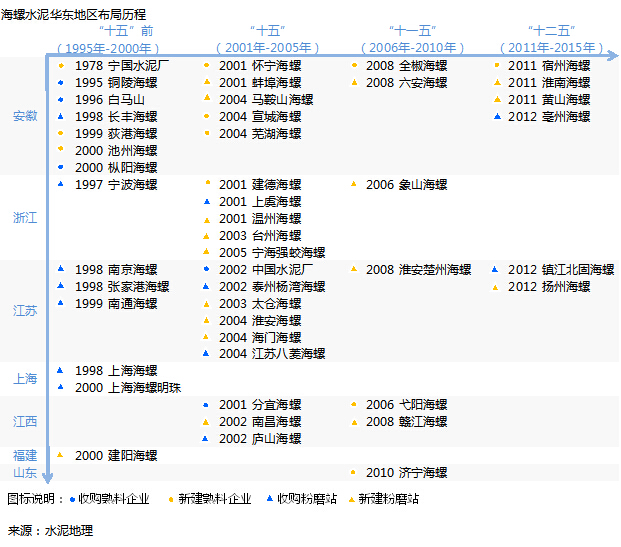Select the 安徽 region row label
The width and height of the screenshot is (621, 547).
click(x=25, y=117)
